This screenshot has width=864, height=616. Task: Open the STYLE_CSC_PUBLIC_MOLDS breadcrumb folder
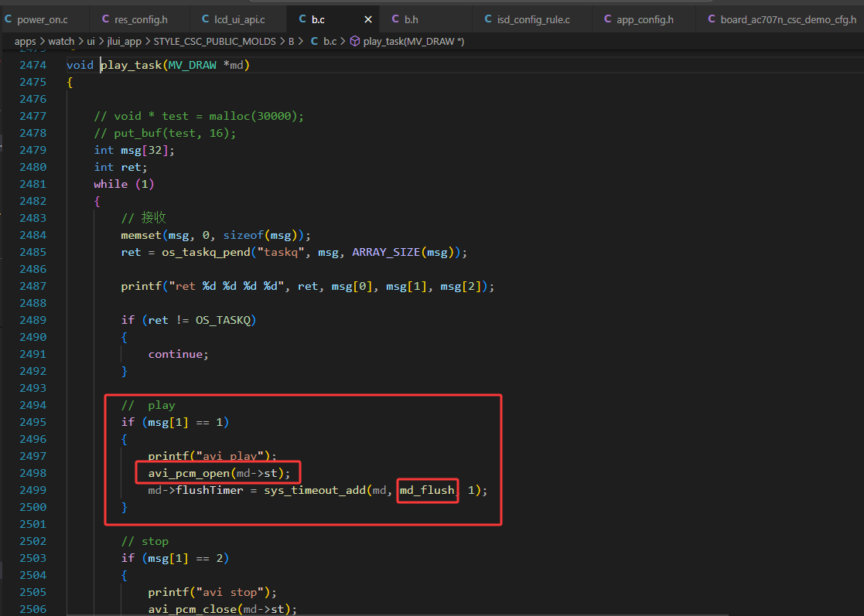coord(214,41)
